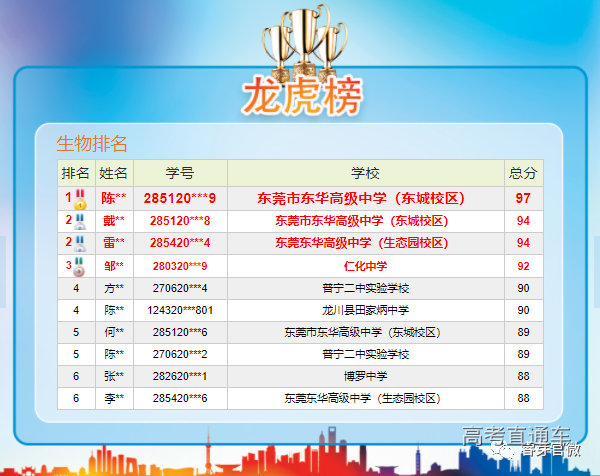This screenshot has height=476, width=600.
Task: Click student ID 124320***801
Action: point(180,310)
